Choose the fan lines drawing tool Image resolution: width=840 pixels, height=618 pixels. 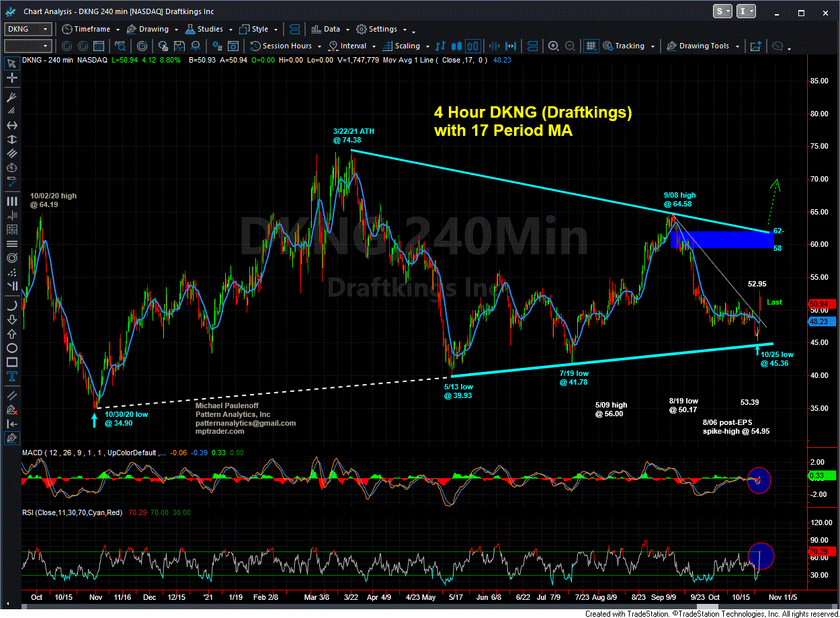click(11, 110)
